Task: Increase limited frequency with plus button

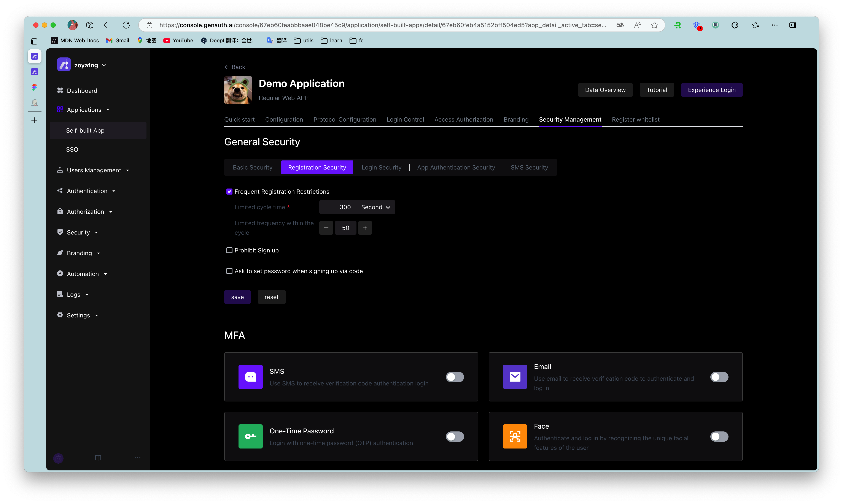Action: coord(365,228)
